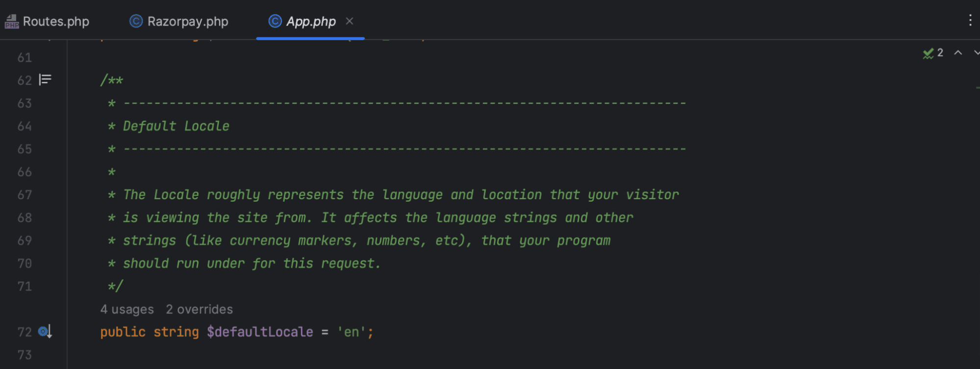Toggle rendered doc comment view on line 62
Screen dimensions: 980x369
click(x=45, y=79)
